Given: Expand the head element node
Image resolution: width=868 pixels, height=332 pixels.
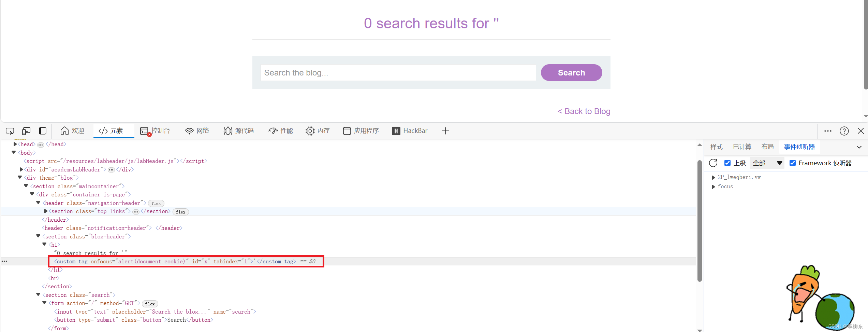Looking at the screenshot, I should [x=15, y=144].
